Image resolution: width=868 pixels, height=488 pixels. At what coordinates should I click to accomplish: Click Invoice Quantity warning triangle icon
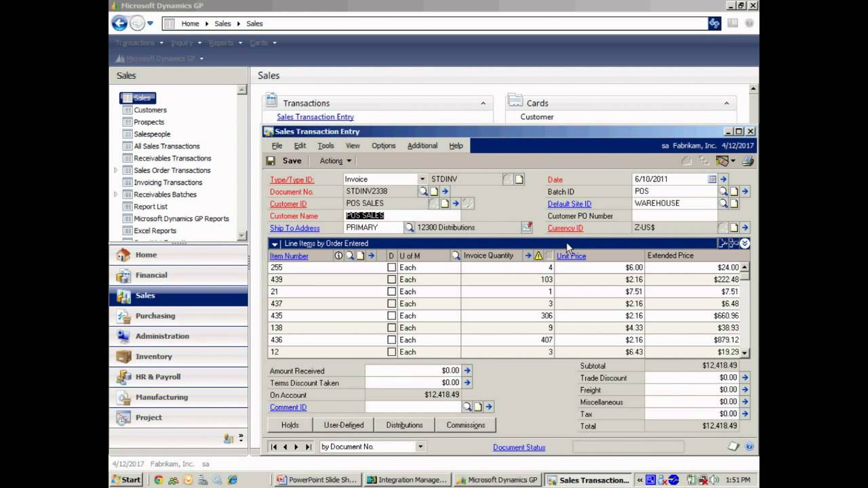tap(538, 256)
